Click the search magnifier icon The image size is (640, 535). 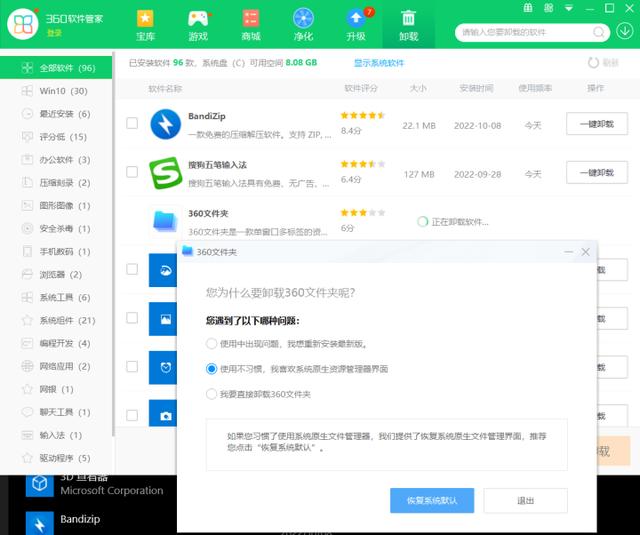coord(598,32)
